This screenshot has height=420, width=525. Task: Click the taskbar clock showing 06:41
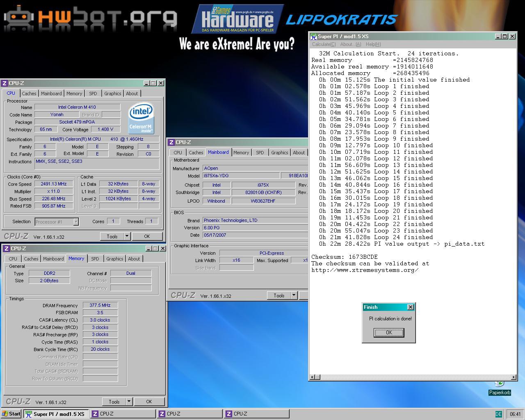pos(515,414)
